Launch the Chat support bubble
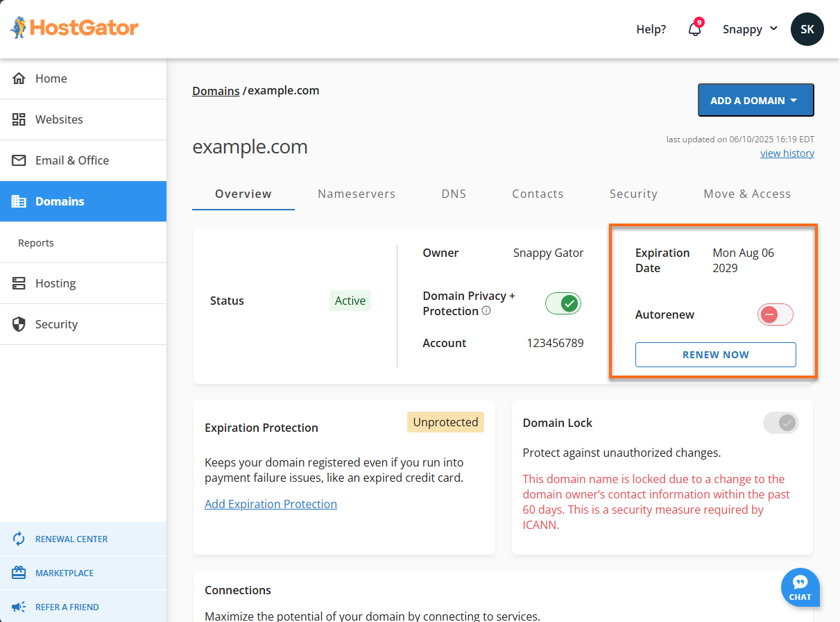 point(800,587)
